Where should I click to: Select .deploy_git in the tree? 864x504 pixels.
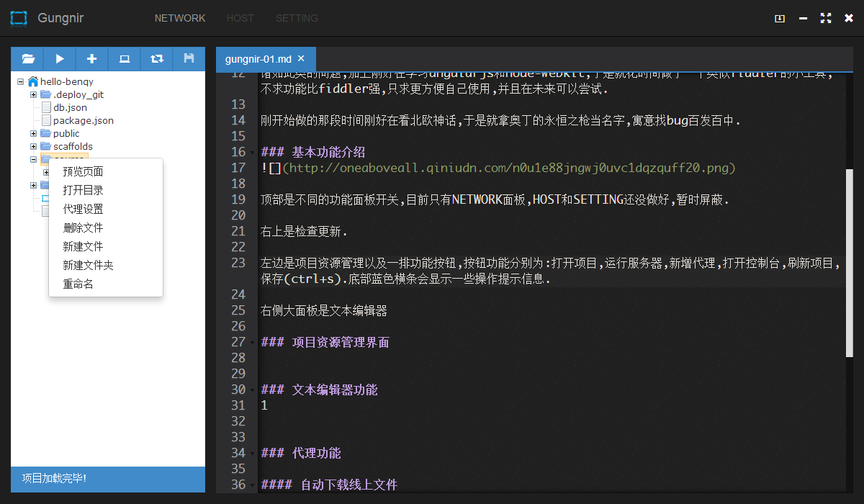[78, 94]
